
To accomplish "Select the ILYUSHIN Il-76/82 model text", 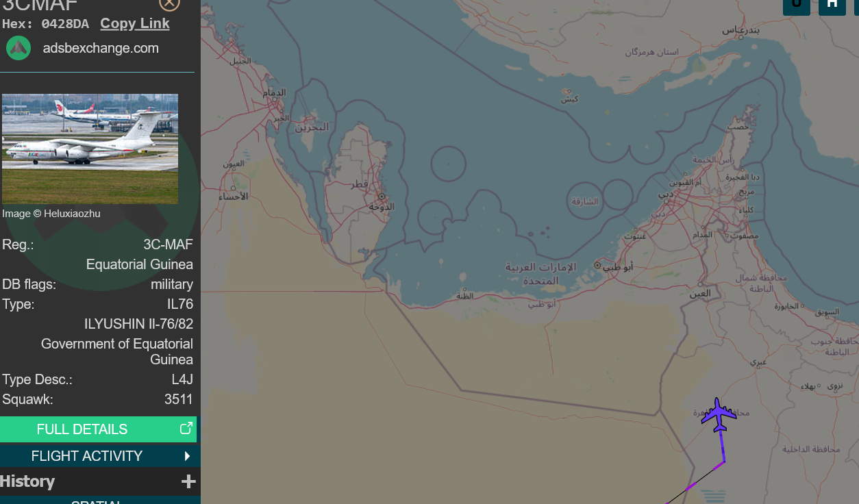I will coord(139,324).
